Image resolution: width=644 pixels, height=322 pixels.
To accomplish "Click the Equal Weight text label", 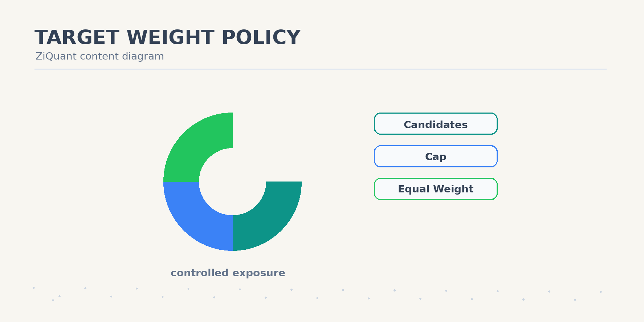I will pos(436,189).
